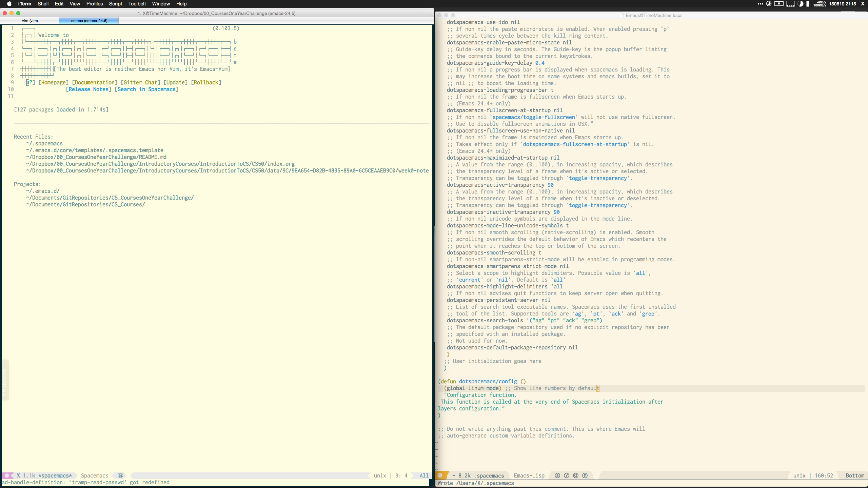Click the Ⓖ minor mode icon in left mode line
868x488 pixels.
click(x=120, y=475)
